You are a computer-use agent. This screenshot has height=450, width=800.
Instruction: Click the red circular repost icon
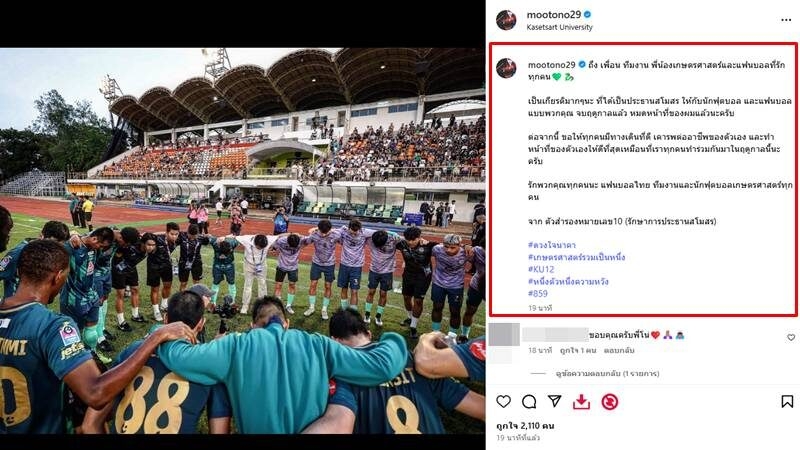click(609, 402)
